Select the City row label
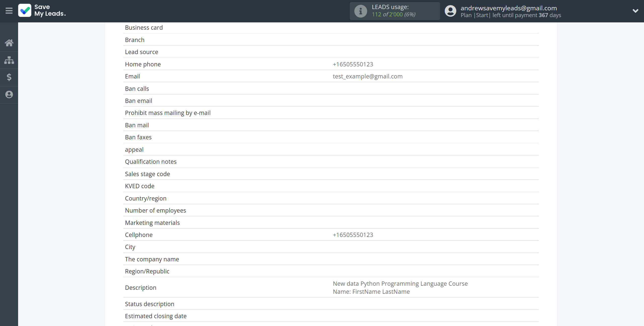Viewport: 644px width, 326px height. [130, 247]
